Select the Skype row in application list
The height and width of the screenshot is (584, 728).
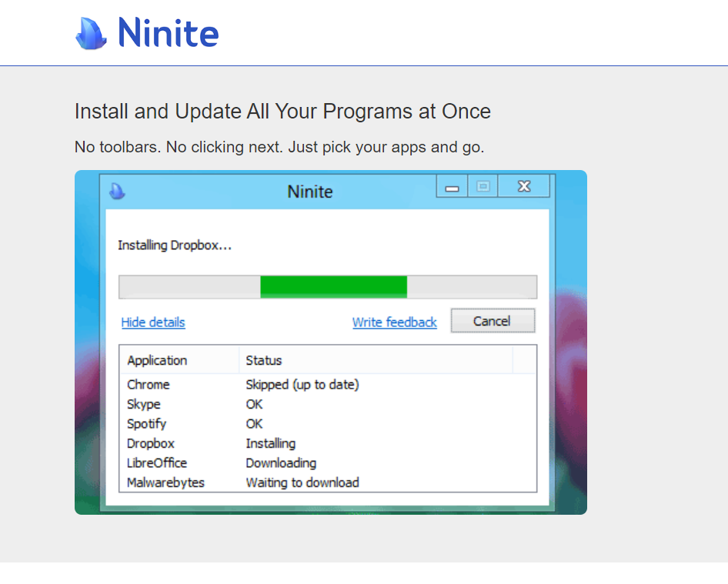click(x=328, y=404)
